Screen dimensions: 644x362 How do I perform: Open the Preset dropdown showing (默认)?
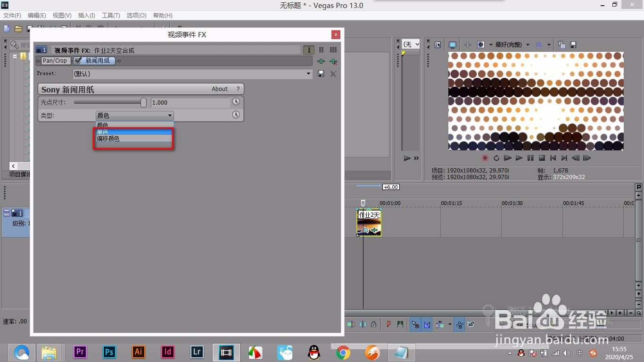(192, 74)
